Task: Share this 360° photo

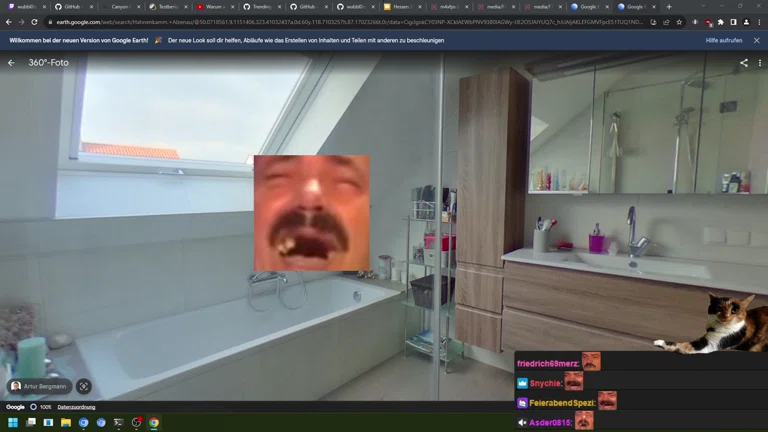Action: coord(744,63)
